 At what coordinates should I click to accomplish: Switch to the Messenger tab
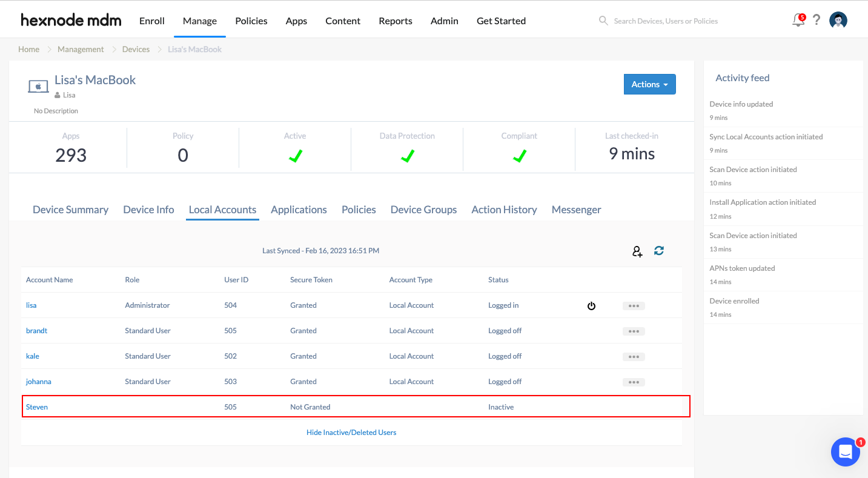[x=576, y=210]
